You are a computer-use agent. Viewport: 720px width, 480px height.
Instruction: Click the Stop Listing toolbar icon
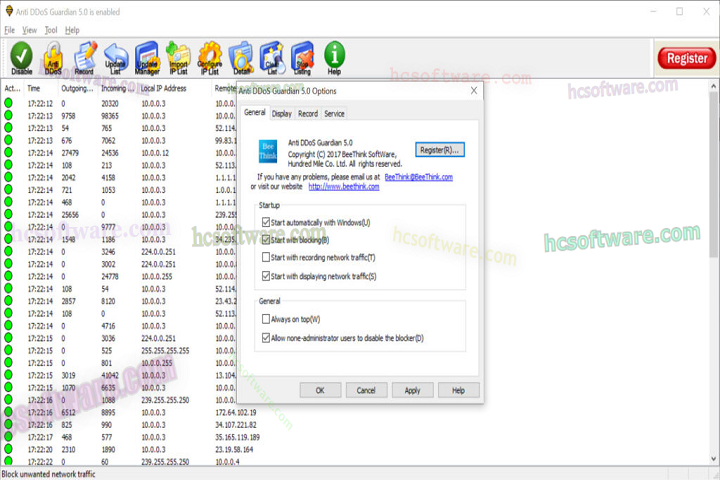pyautogui.click(x=303, y=58)
